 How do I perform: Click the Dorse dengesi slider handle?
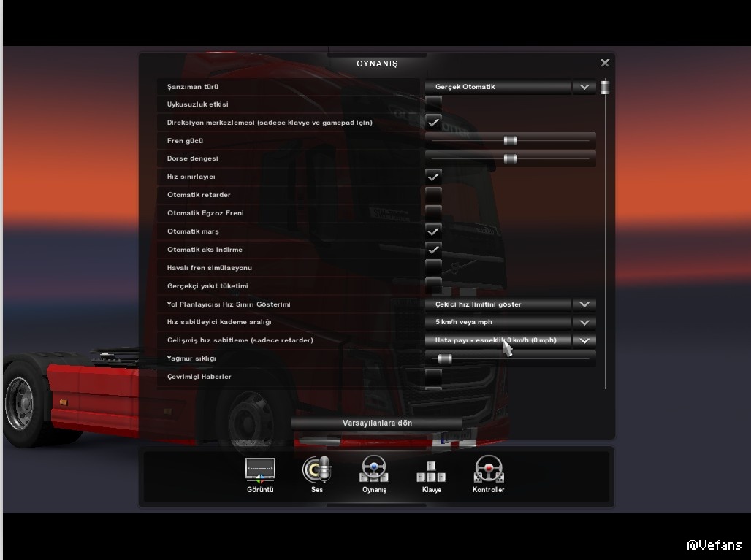(511, 158)
